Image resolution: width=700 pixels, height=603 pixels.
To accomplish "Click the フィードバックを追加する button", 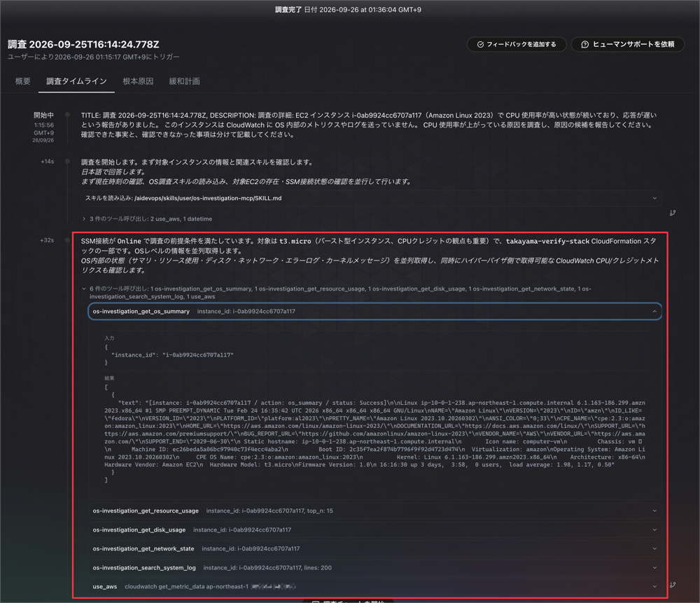I will [517, 44].
